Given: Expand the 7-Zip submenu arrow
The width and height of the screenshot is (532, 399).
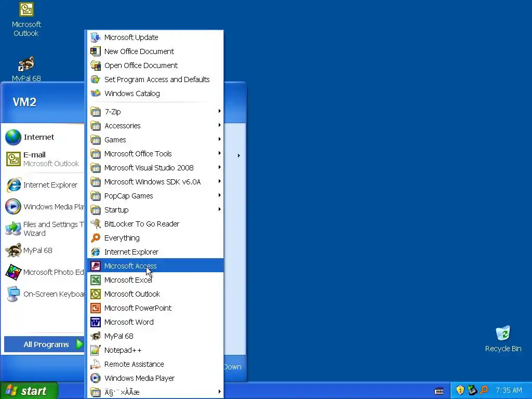Looking at the screenshot, I should coord(220,111).
